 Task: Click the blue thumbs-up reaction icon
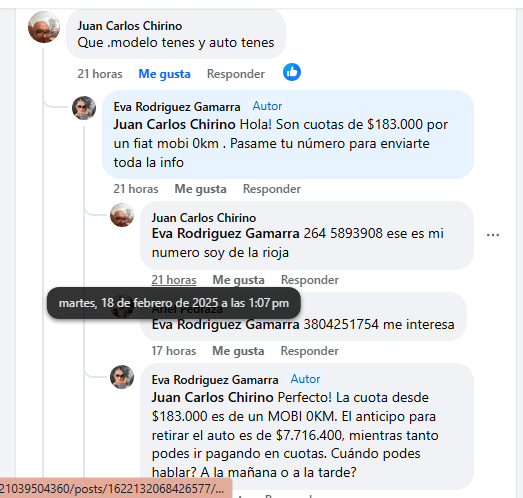coord(292,72)
